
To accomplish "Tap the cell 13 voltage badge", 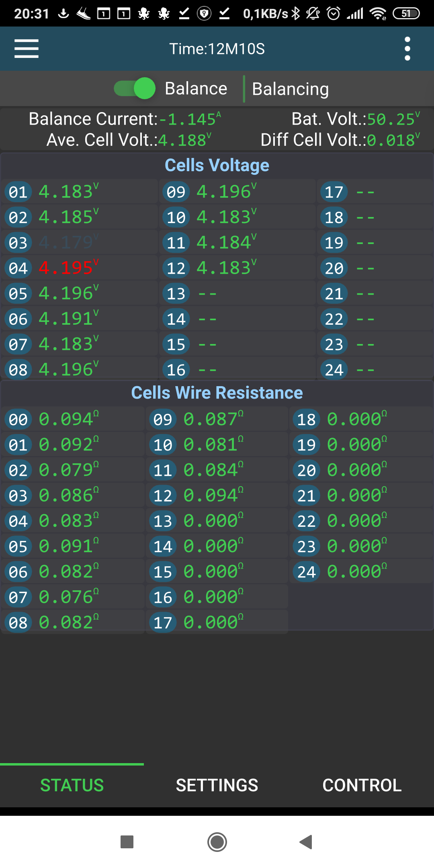I will click(x=176, y=293).
